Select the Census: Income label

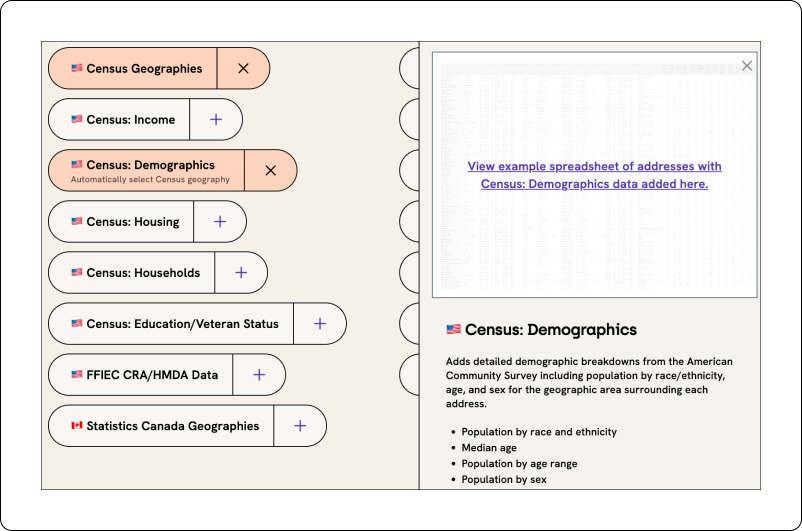(x=130, y=120)
